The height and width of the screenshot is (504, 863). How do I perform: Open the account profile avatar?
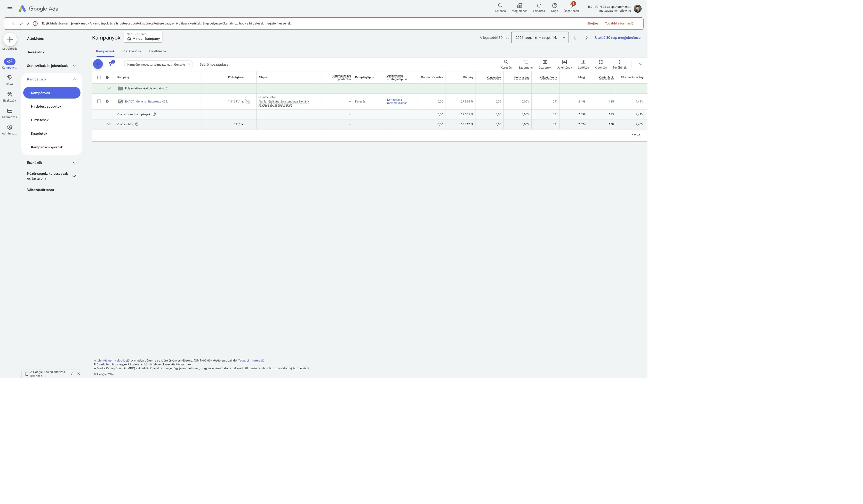point(637,8)
